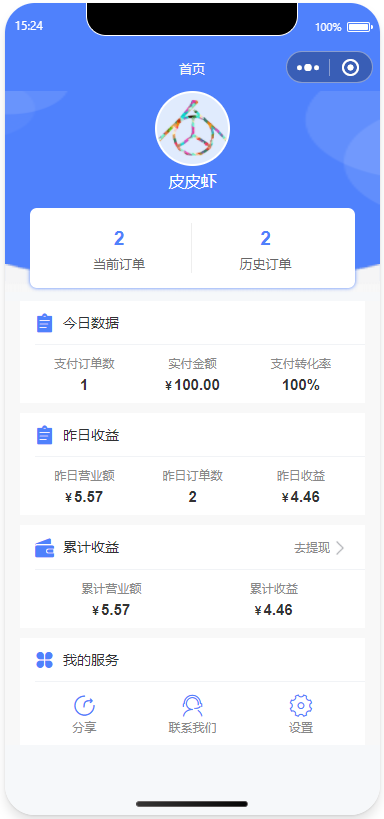Open the mini program three-dot menu
This screenshot has height=819, width=384.
coord(308,68)
